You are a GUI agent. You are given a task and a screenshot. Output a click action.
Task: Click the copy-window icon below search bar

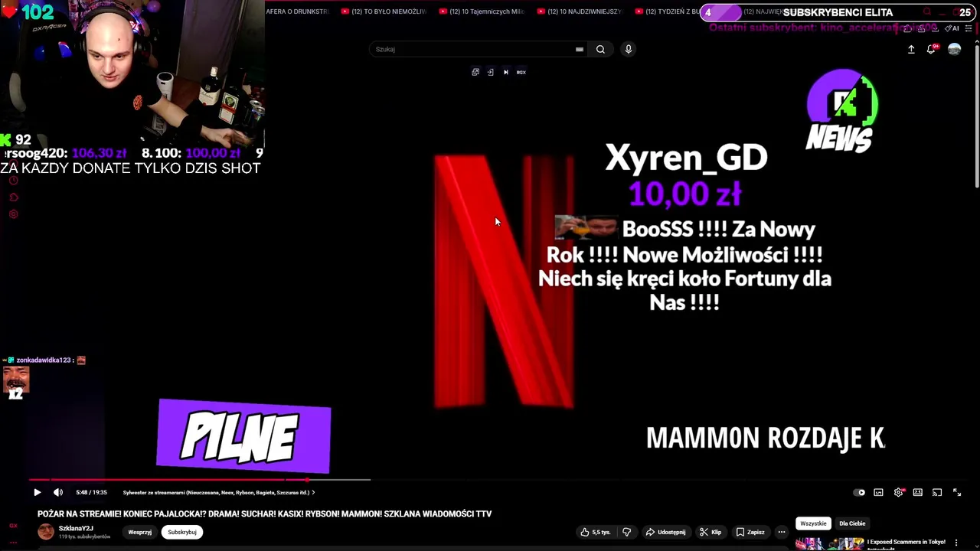[475, 72]
